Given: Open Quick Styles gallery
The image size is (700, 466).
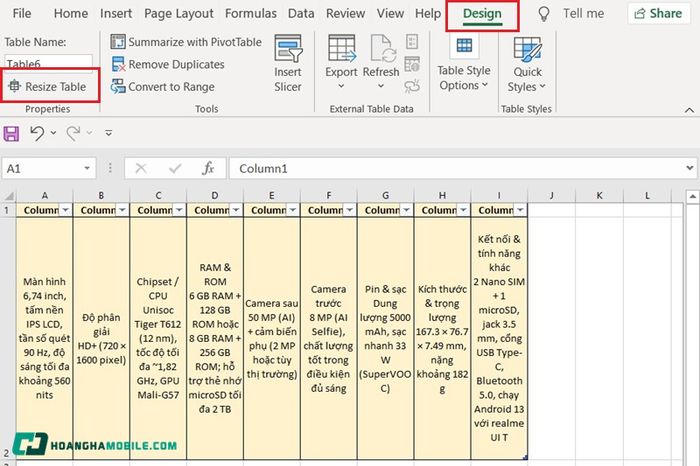Looking at the screenshot, I should click(527, 64).
